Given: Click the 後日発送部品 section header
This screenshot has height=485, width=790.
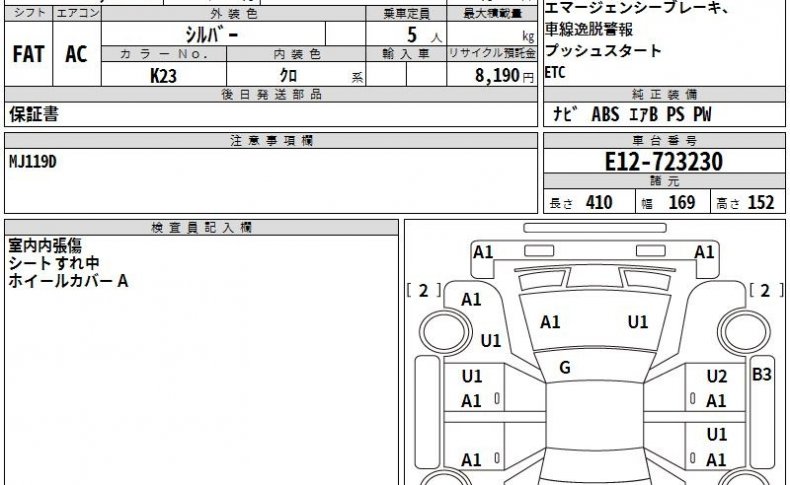Looking at the screenshot, I should click(271, 94).
